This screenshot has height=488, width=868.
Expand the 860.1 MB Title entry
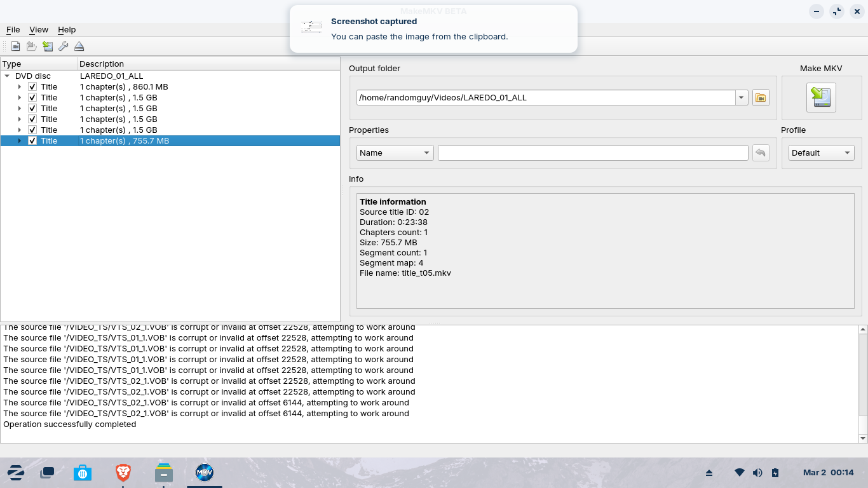pos(19,86)
